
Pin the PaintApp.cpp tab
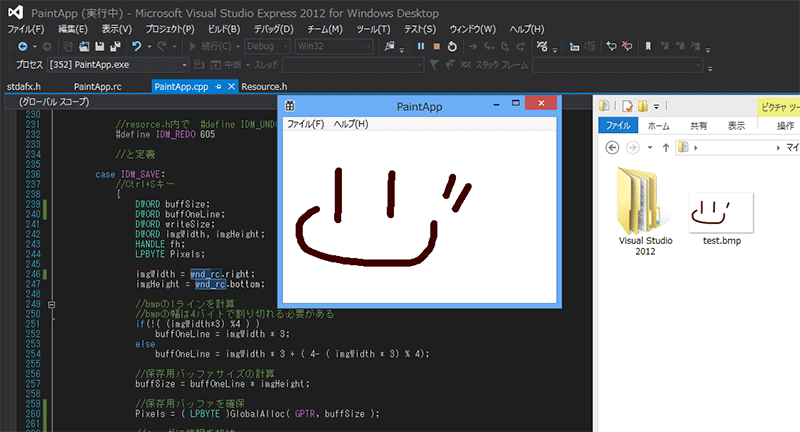point(218,87)
